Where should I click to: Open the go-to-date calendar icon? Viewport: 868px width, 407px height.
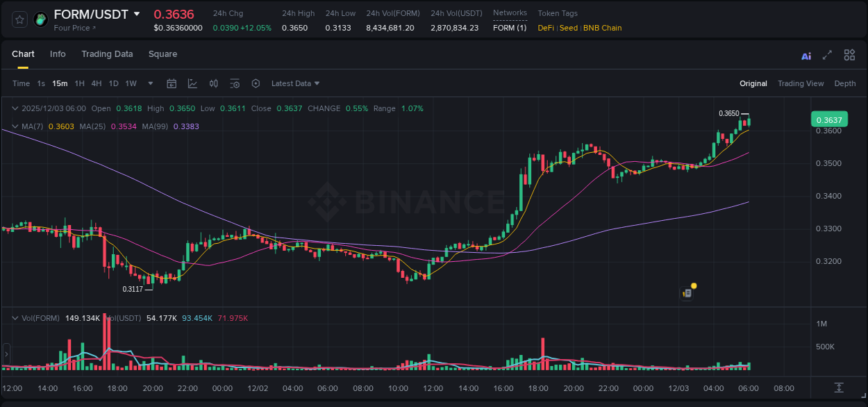172,83
